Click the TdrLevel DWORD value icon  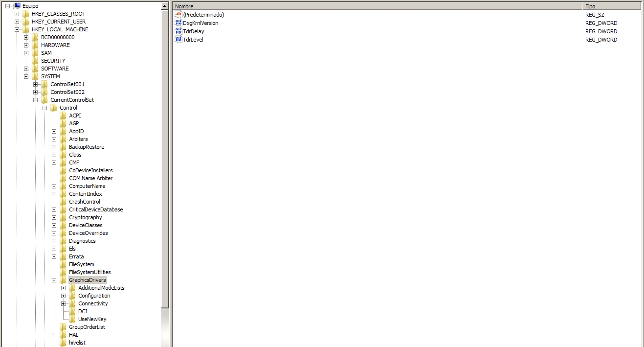[178, 39]
